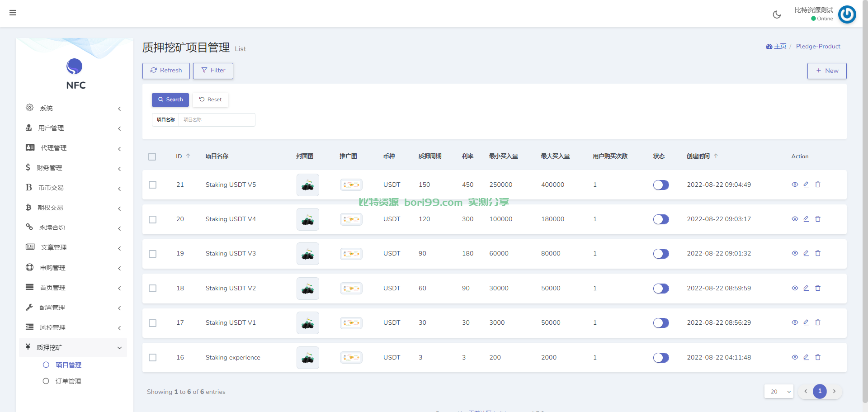Delete the Staking USDT V1 row
This screenshot has height=412, width=868.
pos(818,322)
